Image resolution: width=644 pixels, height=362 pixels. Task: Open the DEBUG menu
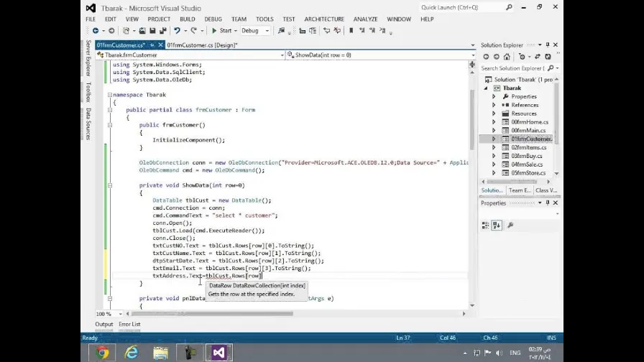(x=213, y=19)
